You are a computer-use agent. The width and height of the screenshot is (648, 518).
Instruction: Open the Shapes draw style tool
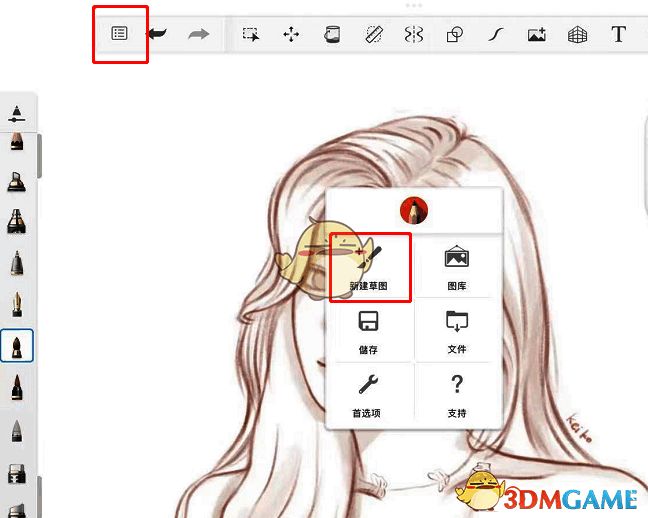(x=455, y=34)
